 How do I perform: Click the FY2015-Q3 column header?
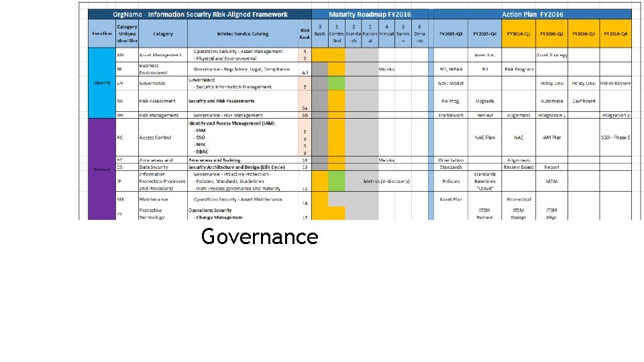[x=451, y=34]
